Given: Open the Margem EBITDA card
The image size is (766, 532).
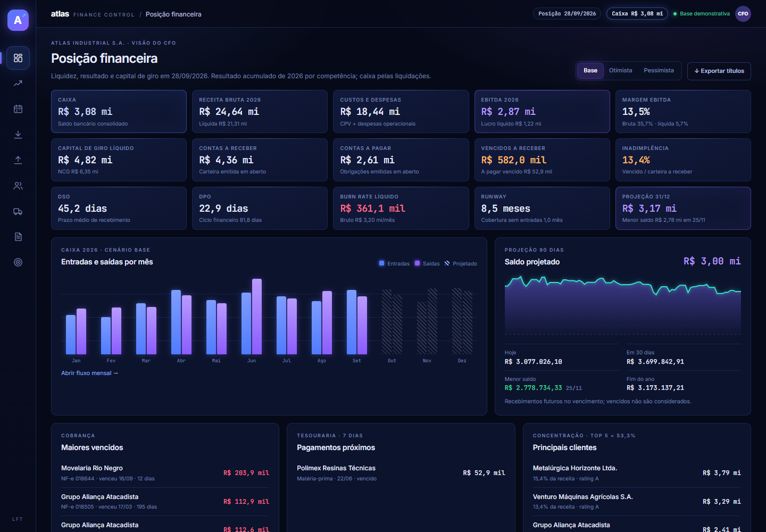Looking at the screenshot, I should 683,111.
